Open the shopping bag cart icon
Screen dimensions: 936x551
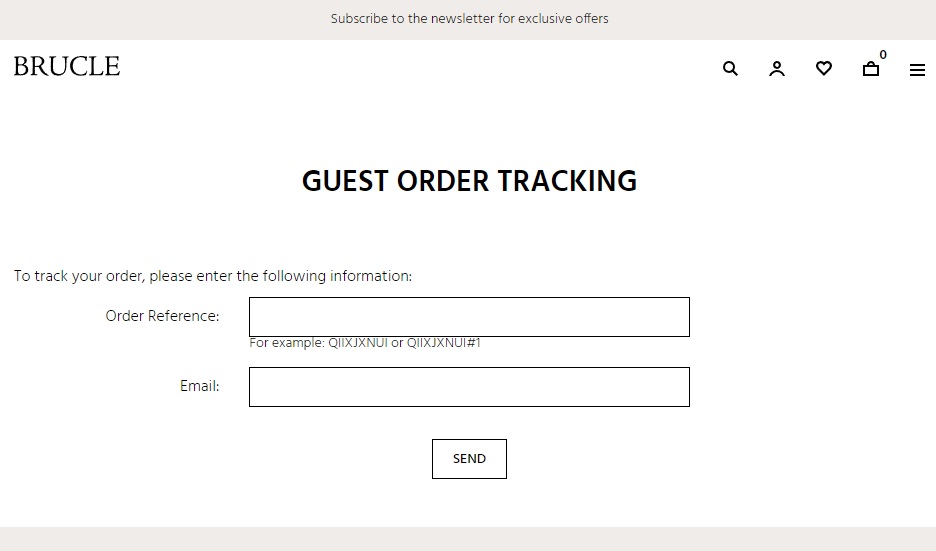pos(871,69)
